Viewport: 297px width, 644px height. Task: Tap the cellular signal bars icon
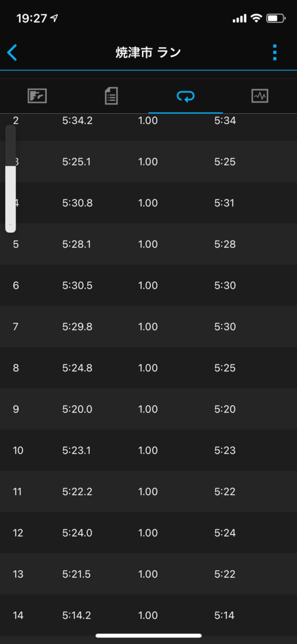pyautogui.click(x=239, y=18)
